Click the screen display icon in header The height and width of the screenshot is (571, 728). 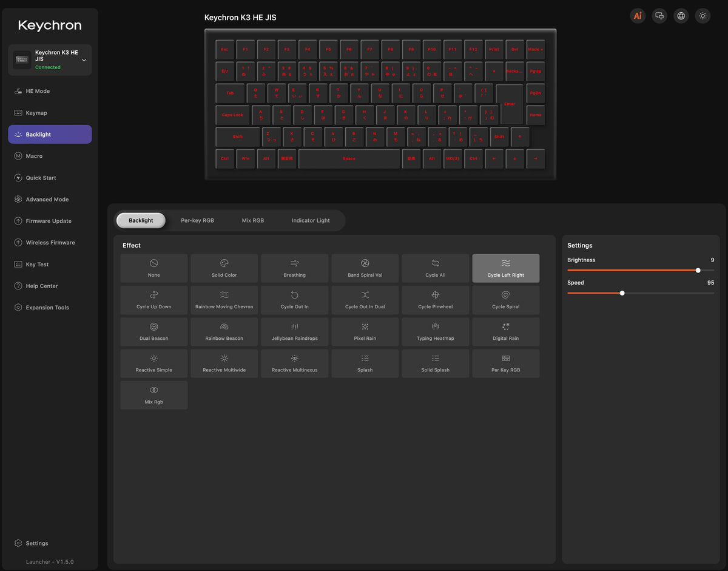tap(659, 16)
